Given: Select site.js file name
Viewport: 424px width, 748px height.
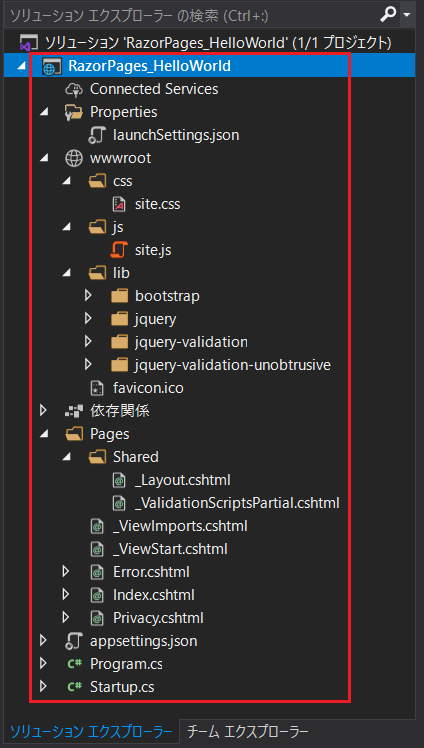Looking at the screenshot, I should (x=153, y=250).
